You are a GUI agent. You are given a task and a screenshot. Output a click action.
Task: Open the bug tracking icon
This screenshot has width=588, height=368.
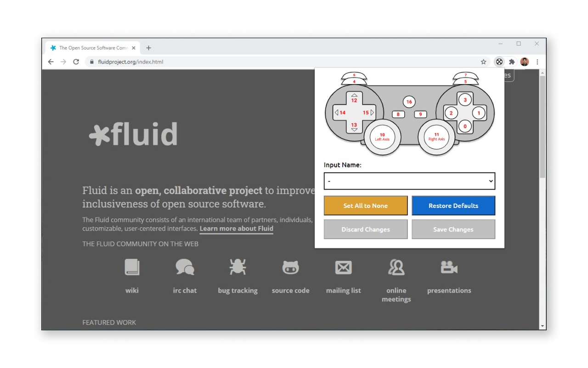237,267
